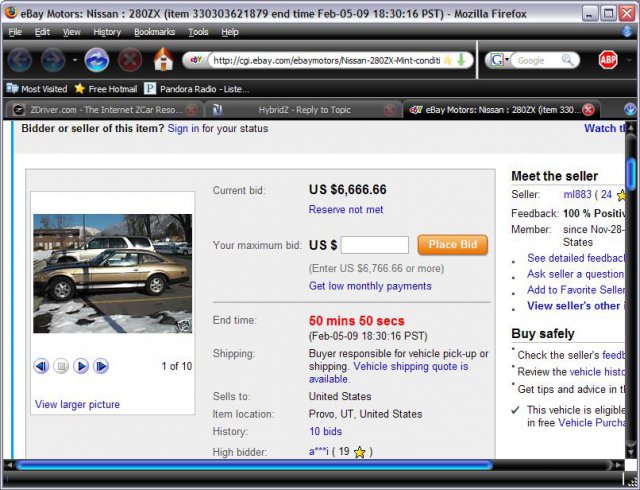Open the Tools menu
This screenshot has height=490, width=640.
point(198,32)
